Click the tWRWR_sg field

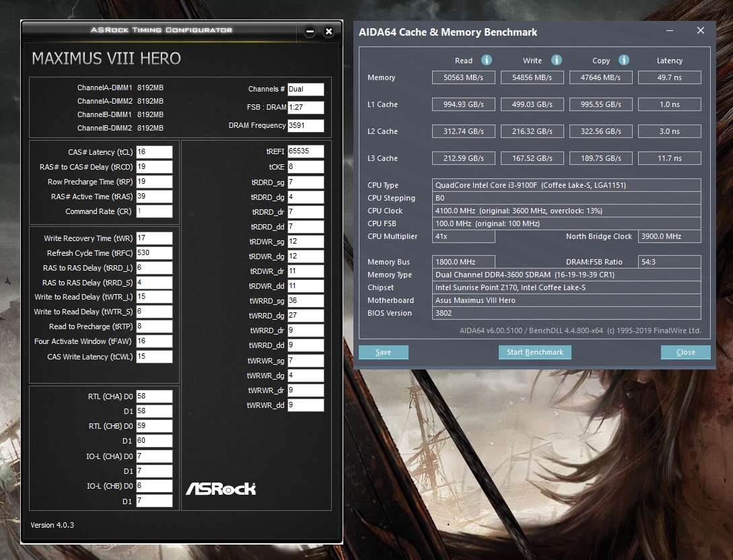306,361
